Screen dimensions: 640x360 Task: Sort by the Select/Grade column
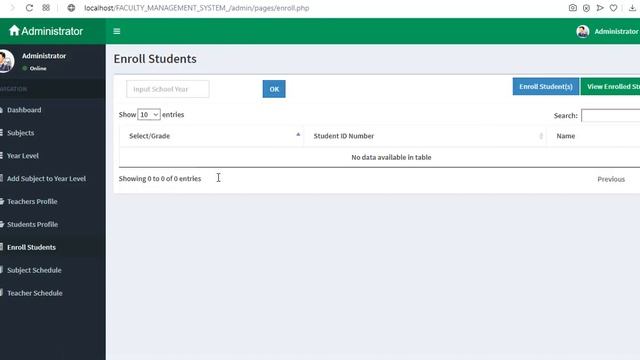(x=211, y=136)
